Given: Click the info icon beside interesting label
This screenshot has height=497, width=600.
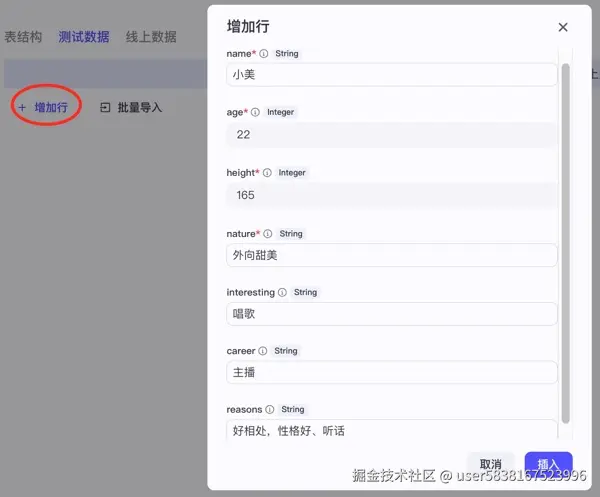Looking at the screenshot, I should click(x=282, y=292).
